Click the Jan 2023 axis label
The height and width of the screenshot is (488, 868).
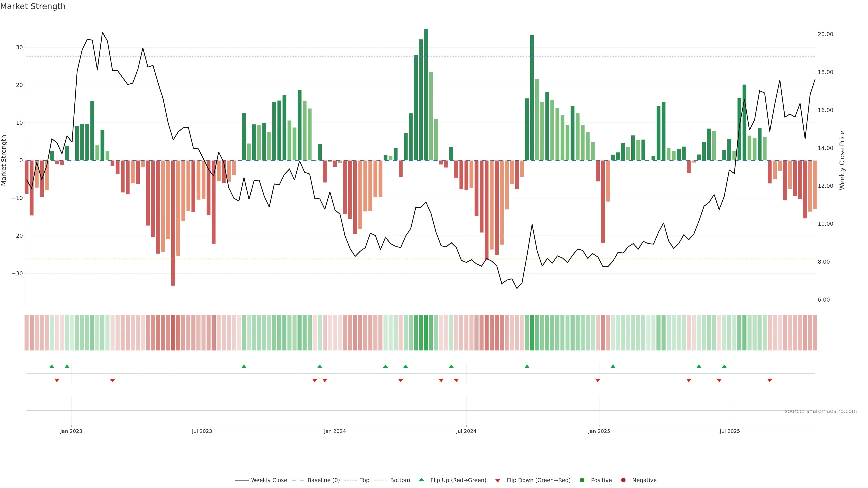point(71,431)
